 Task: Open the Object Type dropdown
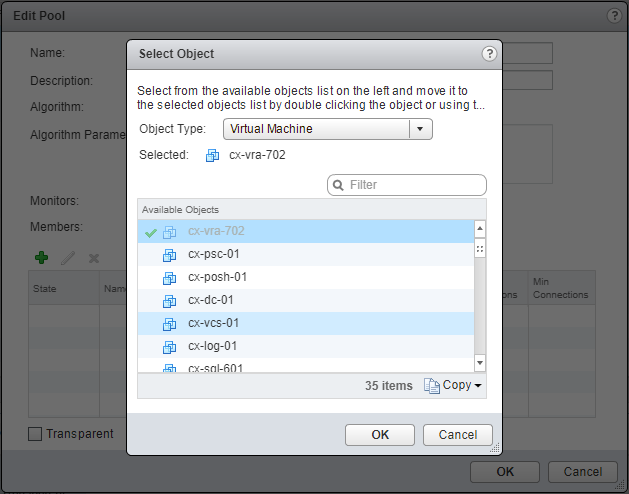[420, 129]
